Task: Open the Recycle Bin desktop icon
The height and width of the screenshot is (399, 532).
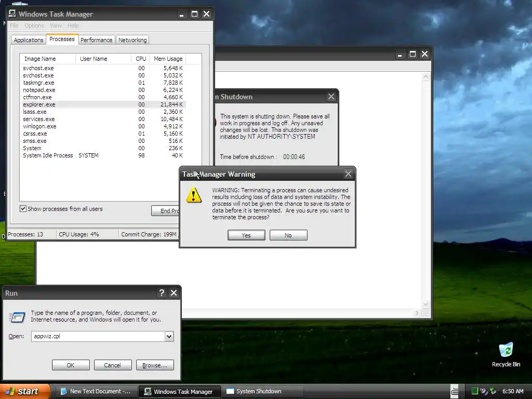Action: pos(506,355)
